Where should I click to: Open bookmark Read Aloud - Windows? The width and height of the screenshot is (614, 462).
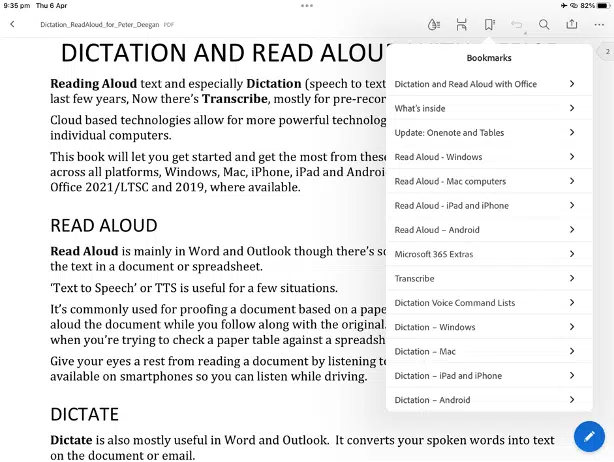[x=489, y=157]
